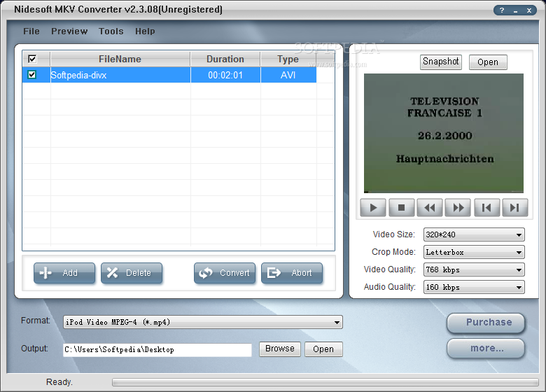Click the video preview thumbnail
Image resolution: width=546 pixels, height=392 pixels.
tap(444, 133)
